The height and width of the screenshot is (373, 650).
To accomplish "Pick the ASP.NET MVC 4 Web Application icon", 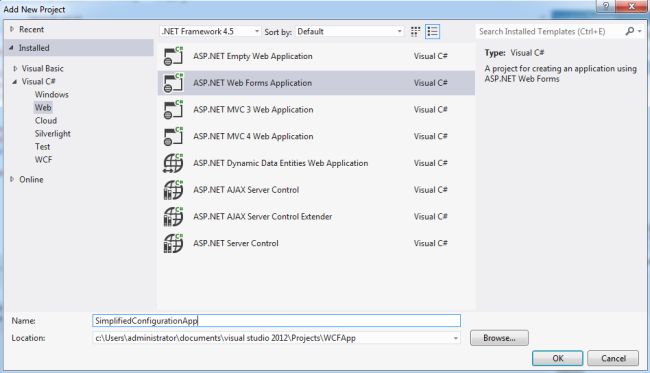I will [173, 136].
